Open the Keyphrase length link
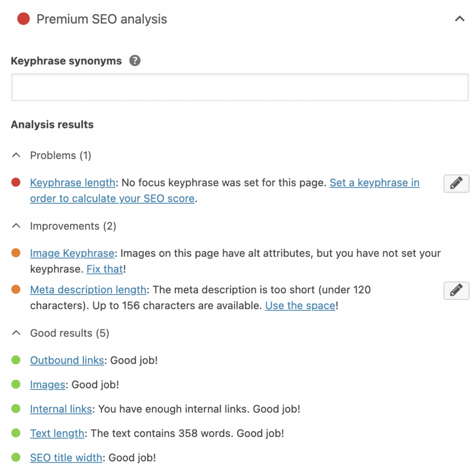Viewport: 476px width, 469px height. [x=73, y=183]
